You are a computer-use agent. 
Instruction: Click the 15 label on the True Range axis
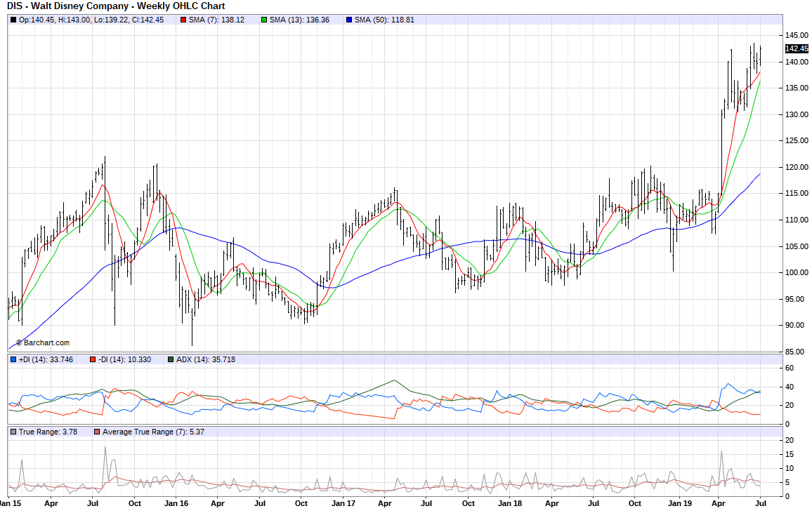[790, 455]
